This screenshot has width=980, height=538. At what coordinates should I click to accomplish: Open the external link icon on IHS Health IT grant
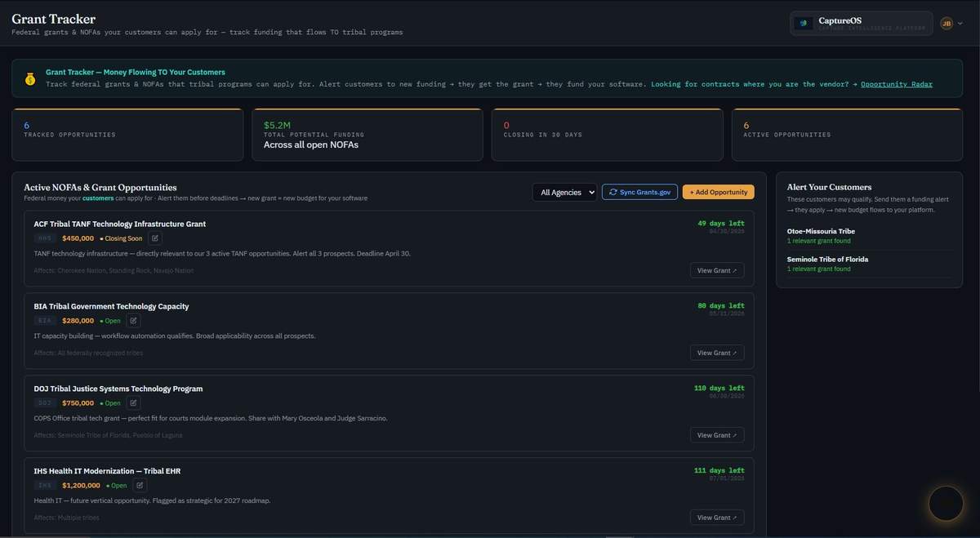coord(138,485)
